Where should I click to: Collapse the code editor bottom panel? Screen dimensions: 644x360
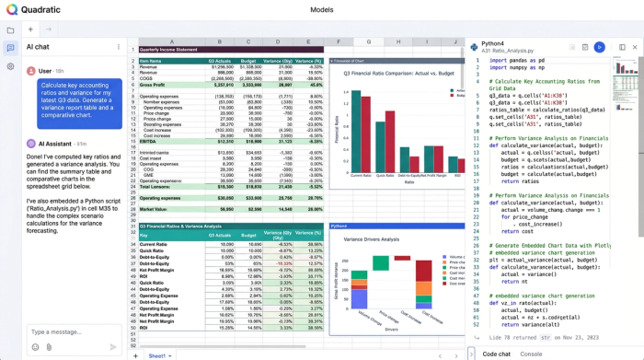coord(471,354)
